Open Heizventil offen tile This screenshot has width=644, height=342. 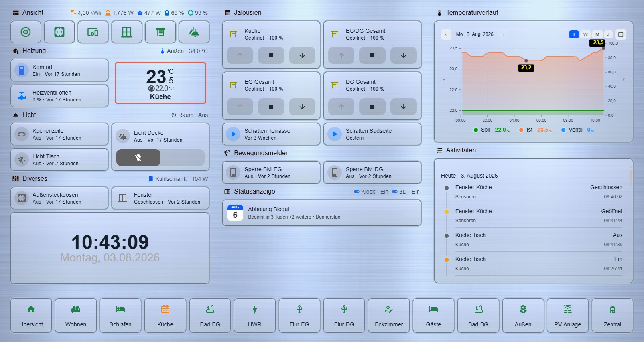[59, 96]
